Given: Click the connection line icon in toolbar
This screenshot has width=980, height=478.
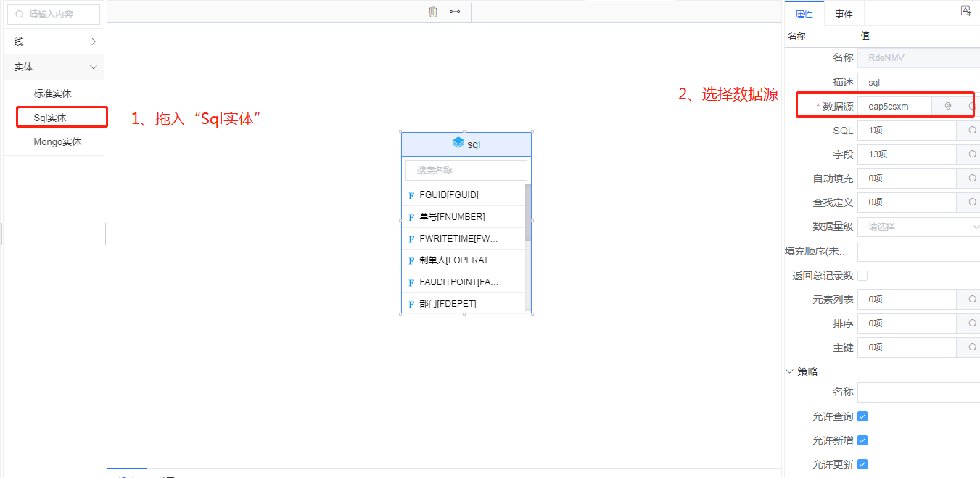Looking at the screenshot, I should tap(455, 12).
